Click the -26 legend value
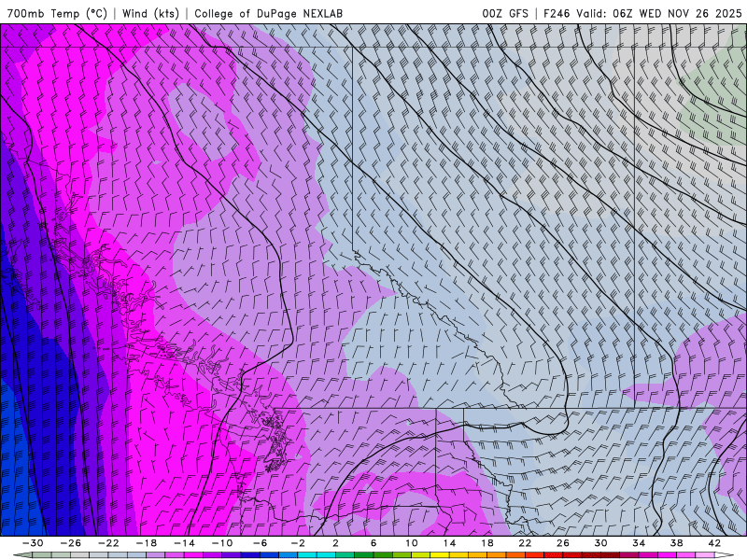This screenshot has width=747, height=560. [71, 543]
